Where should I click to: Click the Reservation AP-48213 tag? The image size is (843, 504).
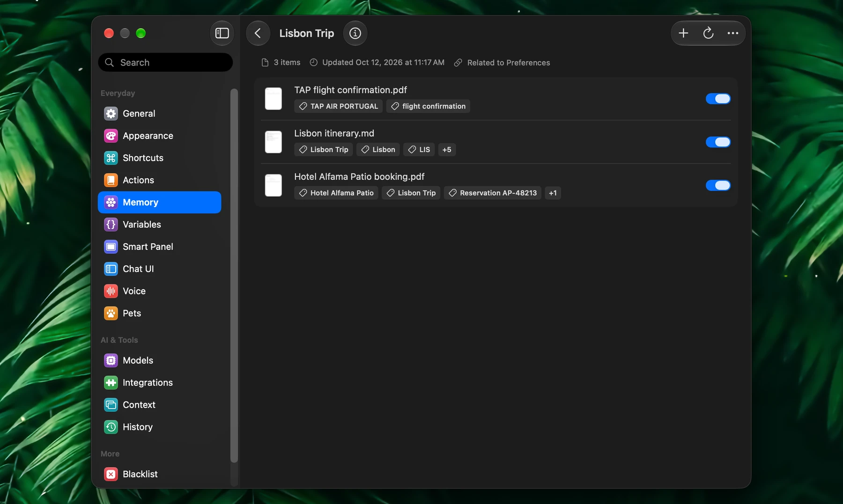tap(492, 193)
